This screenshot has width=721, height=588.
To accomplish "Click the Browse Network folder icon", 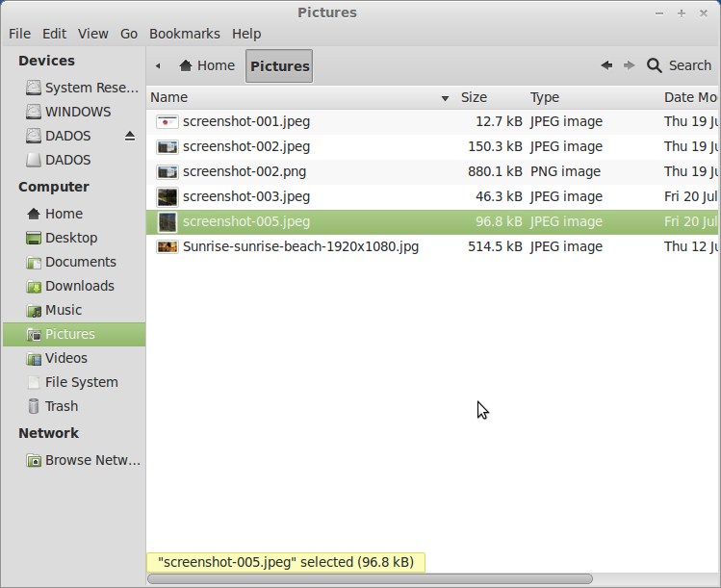I will tap(33, 460).
